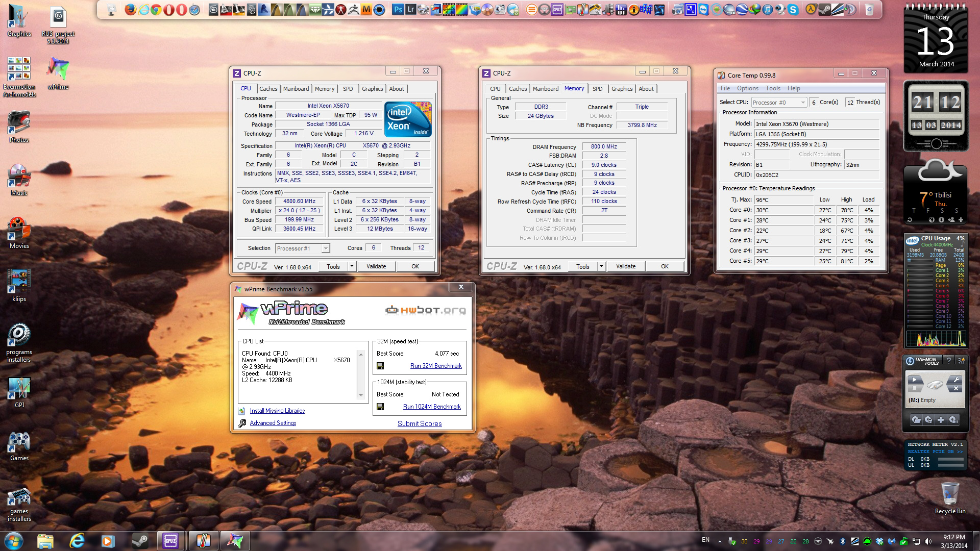Click the Run 1024M Benchmark link
This screenshot has height=551, width=980.
[432, 407]
